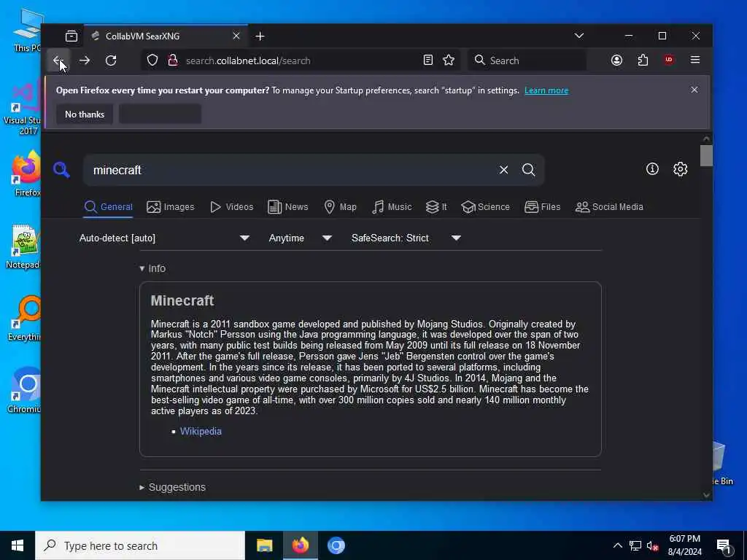Click the Firefox taskbar icon
The width and height of the screenshot is (747, 560).
point(300,545)
